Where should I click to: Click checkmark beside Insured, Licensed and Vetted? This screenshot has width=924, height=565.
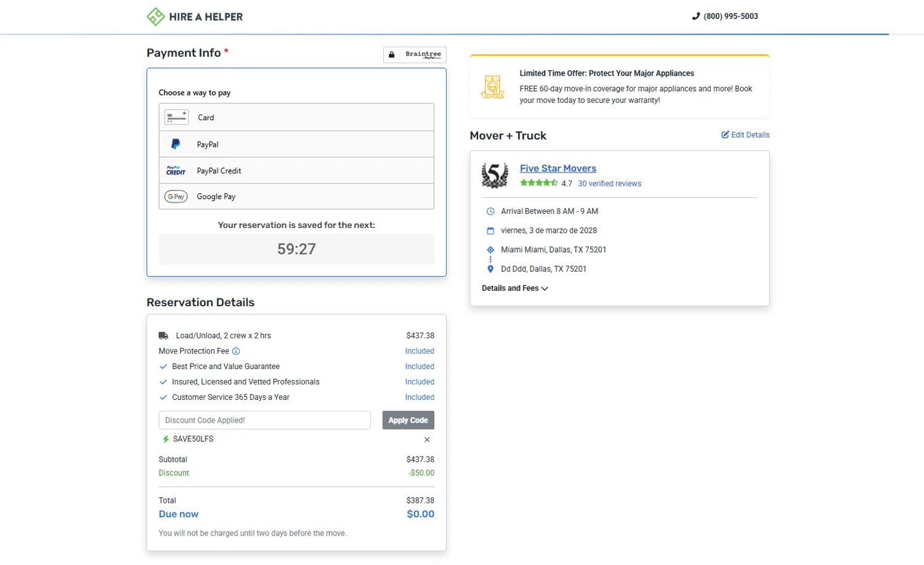point(163,382)
